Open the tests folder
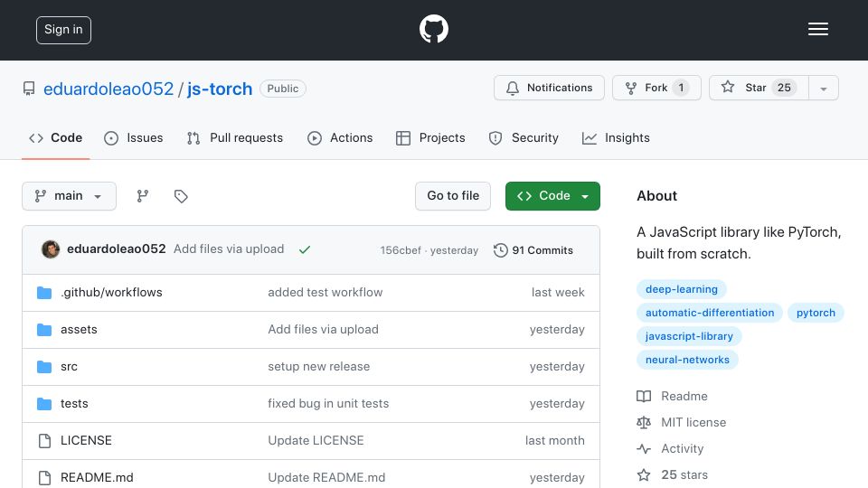Image resolution: width=868 pixels, height=488 pixels. click(x=74, y=403)
